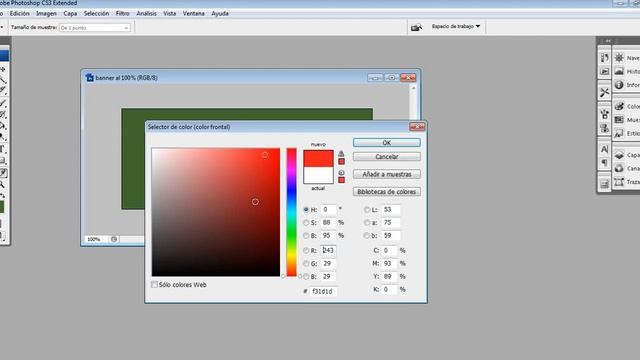This screenshot has height=360, width=640.
Task: Open Bibliotecas de colores
Action: pos(387,191)
